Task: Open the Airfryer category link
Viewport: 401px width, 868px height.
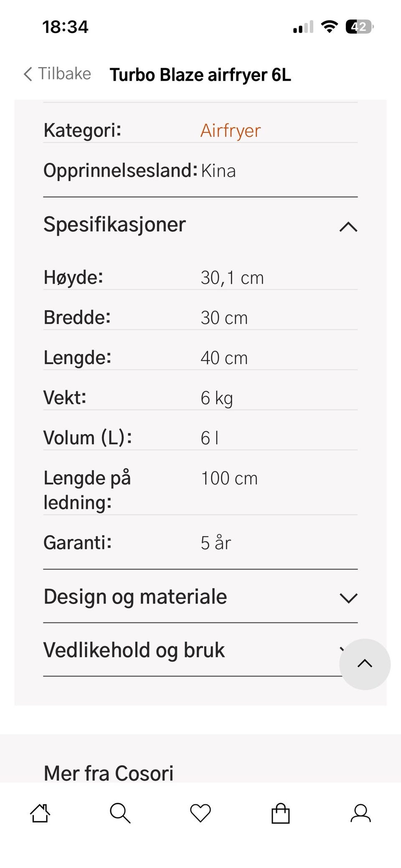Action: point(231,130)
